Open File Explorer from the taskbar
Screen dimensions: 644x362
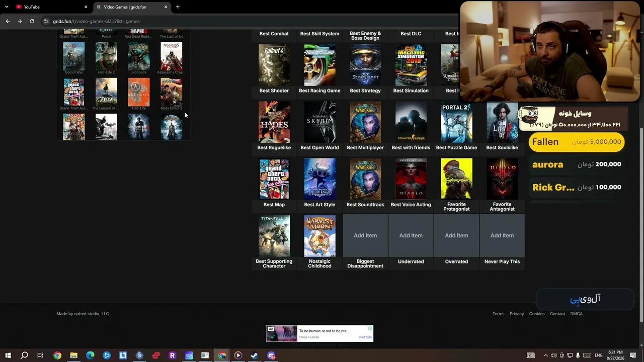pyautogui.click(x=73, y=355)
